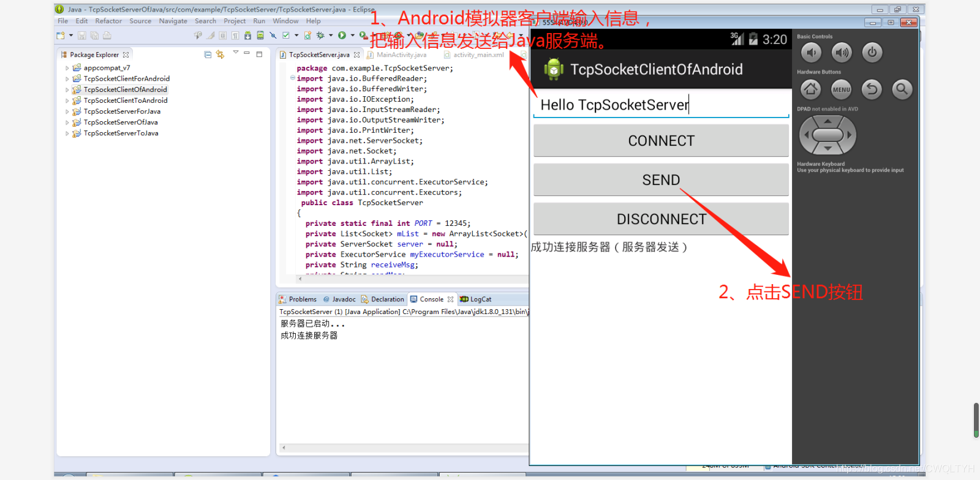
Task: Open the Android SDK Manager icon
Action: 247,36
